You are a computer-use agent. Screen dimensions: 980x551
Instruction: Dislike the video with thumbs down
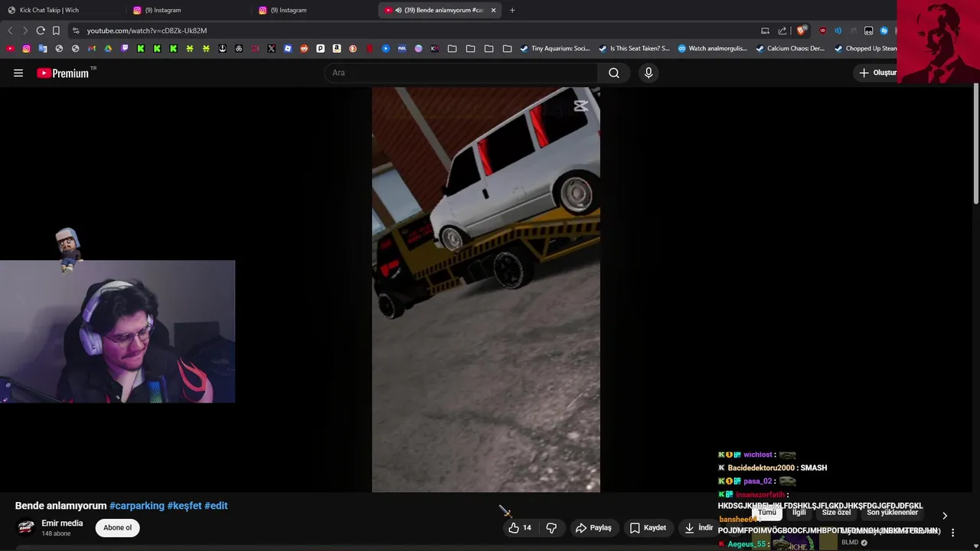[551, 527]
